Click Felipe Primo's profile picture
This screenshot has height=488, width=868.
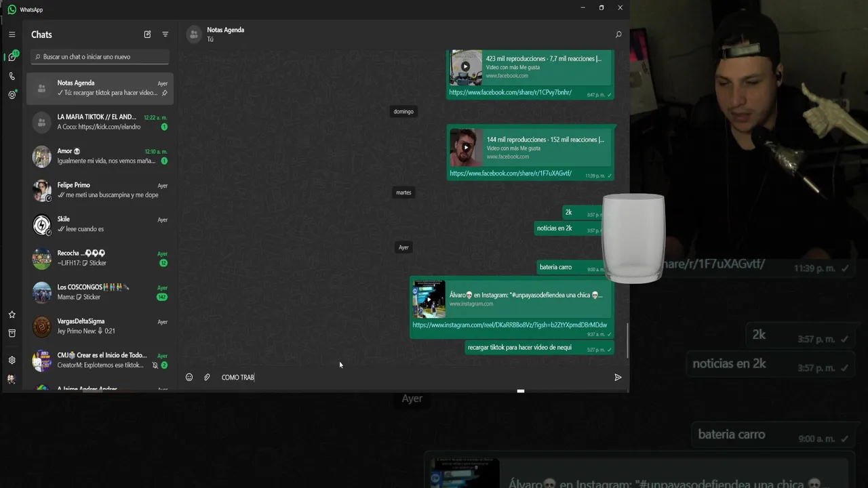click(42, 190)
